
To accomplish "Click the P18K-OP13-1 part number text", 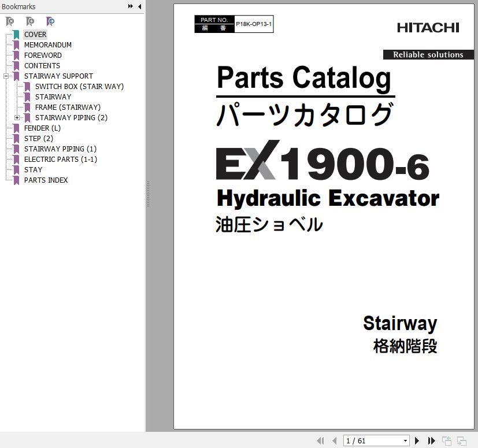I will tap(254, 24).
